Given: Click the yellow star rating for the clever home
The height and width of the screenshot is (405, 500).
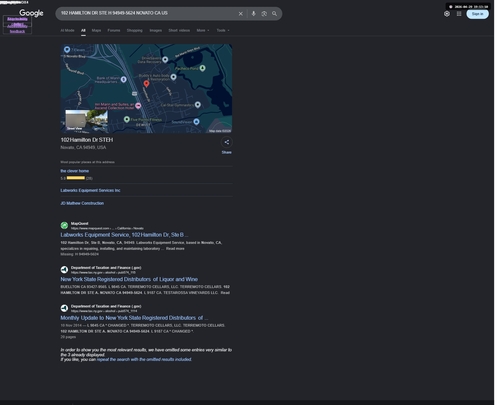Looking at the screenshot, I should pos(76,178).
